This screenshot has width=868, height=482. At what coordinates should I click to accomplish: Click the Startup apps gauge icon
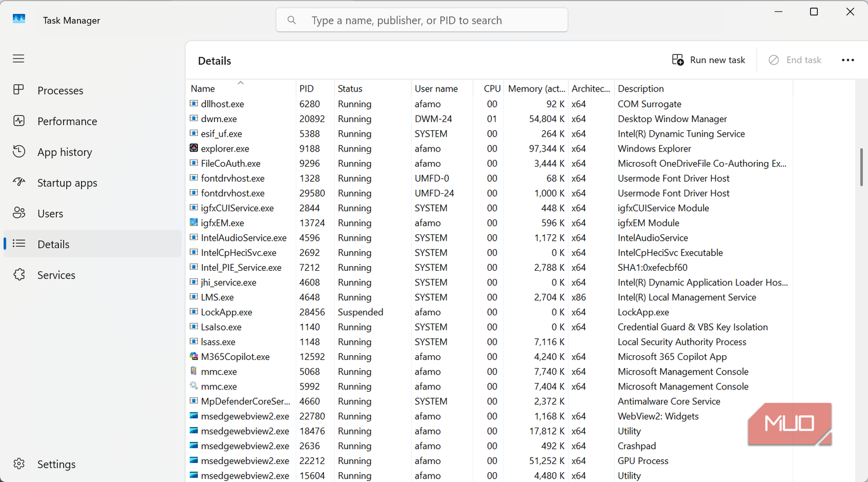[x=19, y=182]
